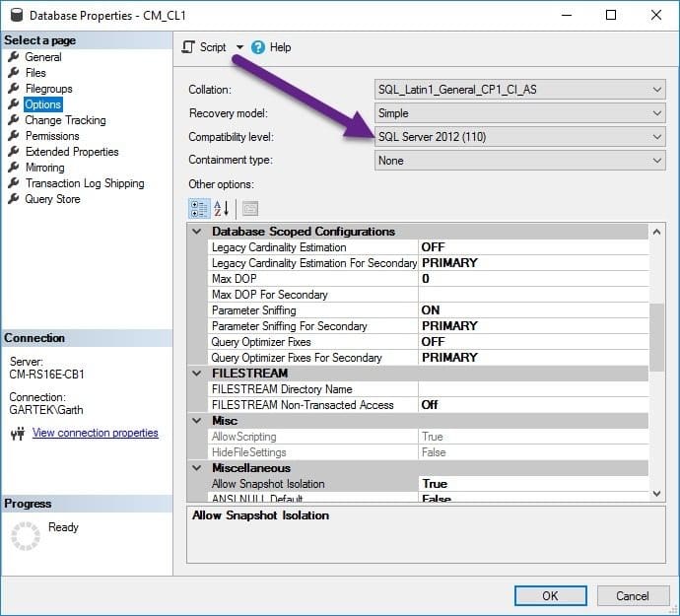Open the Script dropdown arrow
Viewport: 680px width, 616px height.
(x=239, y=47)
